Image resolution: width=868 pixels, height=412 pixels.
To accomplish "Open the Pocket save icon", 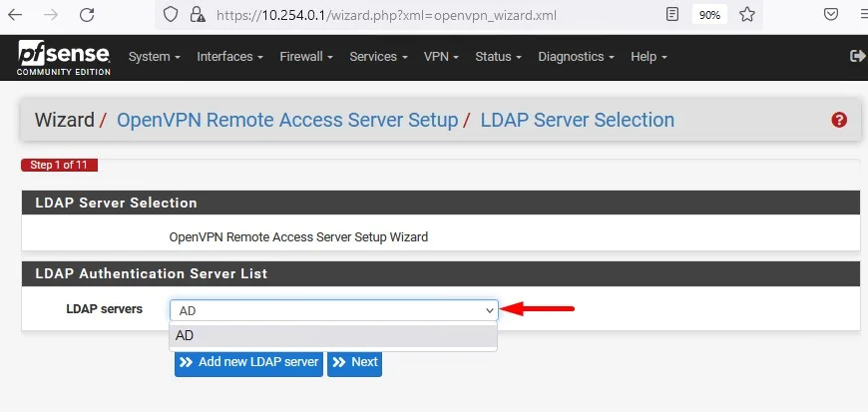I will coord(831,14).
